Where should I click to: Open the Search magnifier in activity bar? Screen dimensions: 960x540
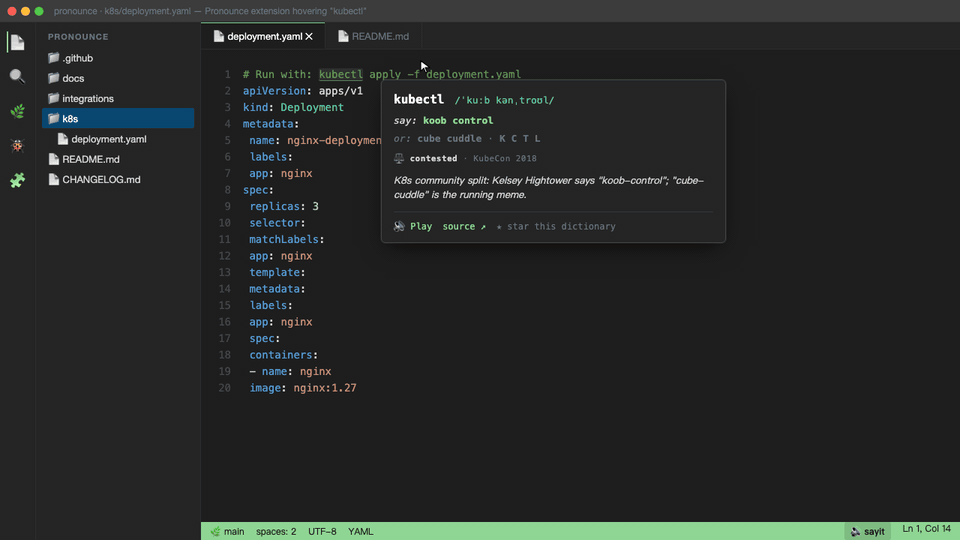[17, 76]
